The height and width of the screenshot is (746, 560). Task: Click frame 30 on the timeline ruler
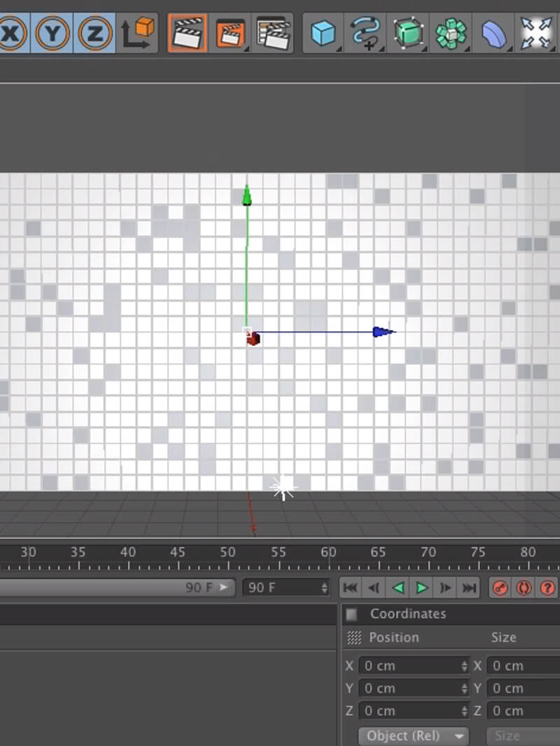pyautogui.click(x=28, y=552)
